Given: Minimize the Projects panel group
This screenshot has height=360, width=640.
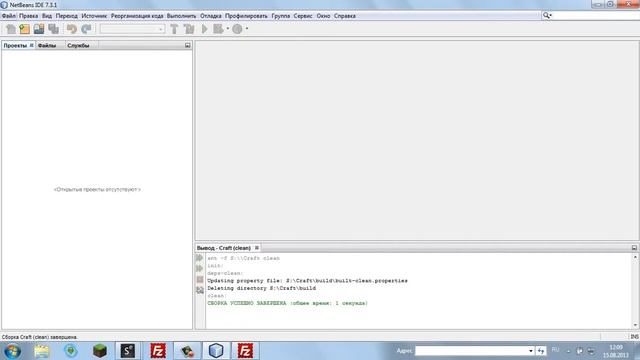Looking at the screenshot, I should (x=188, y=45).
